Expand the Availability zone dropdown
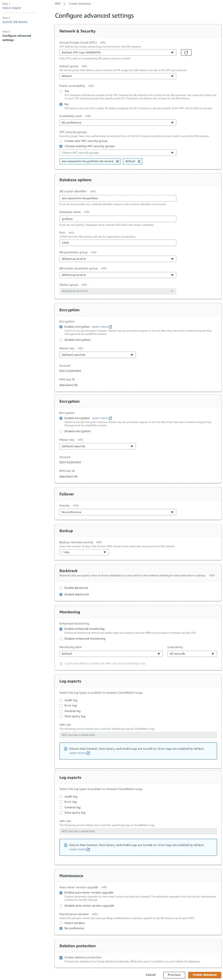The image size is (223, 980). pos(117,123)
